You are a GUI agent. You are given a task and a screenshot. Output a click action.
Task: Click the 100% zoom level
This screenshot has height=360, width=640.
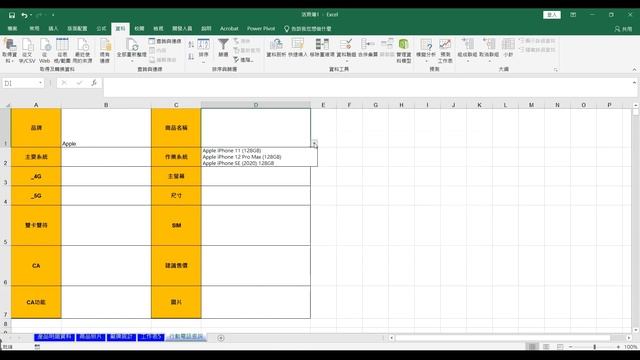pos(630,347)
